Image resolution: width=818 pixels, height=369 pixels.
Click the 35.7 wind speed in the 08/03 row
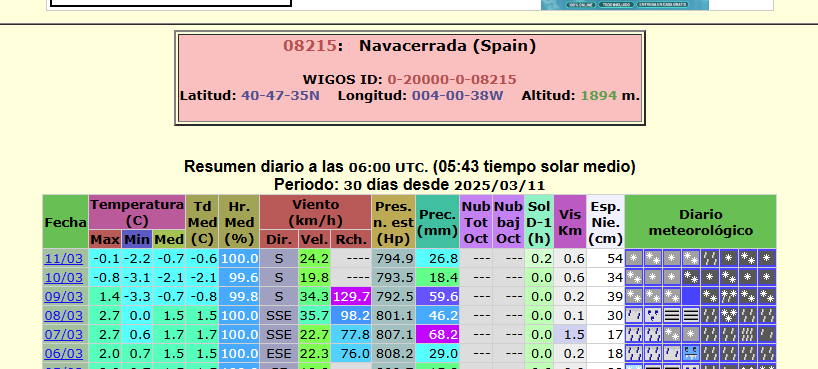pyautogui.click(x=314, y=315)
